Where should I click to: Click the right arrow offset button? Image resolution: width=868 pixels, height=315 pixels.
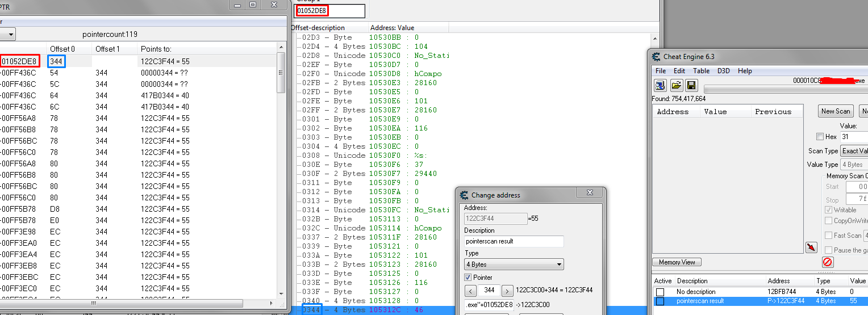507,291
